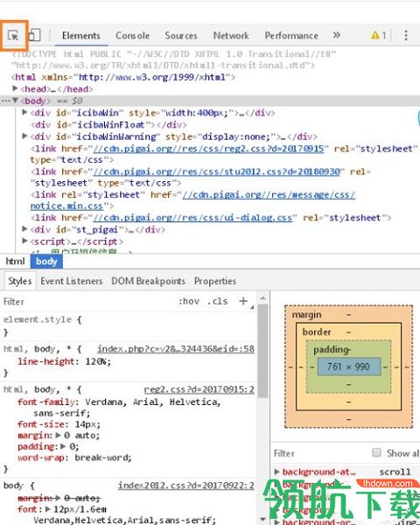Click the font-family Verdana declaration
The height and width of the screenshot is (525, 420).
pos(119,407)
